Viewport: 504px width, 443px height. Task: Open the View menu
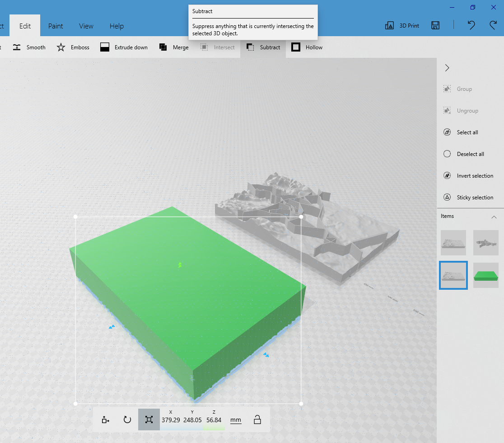click(x=86, y=26)
